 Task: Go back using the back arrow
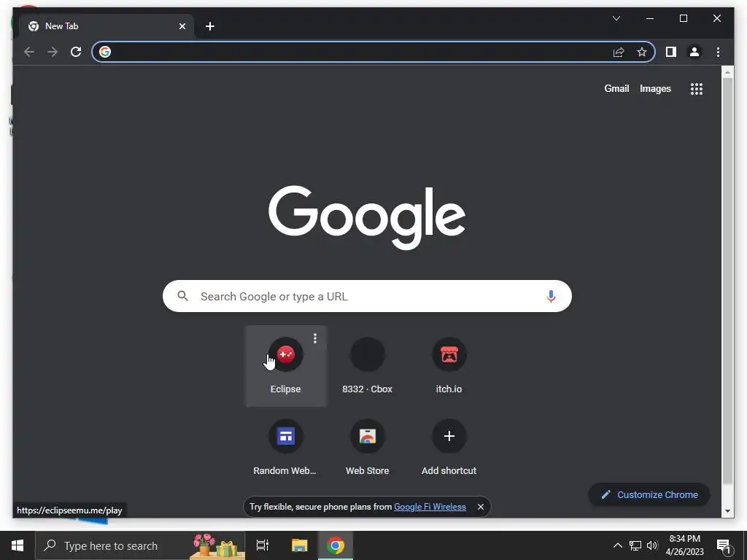(29, 52)
